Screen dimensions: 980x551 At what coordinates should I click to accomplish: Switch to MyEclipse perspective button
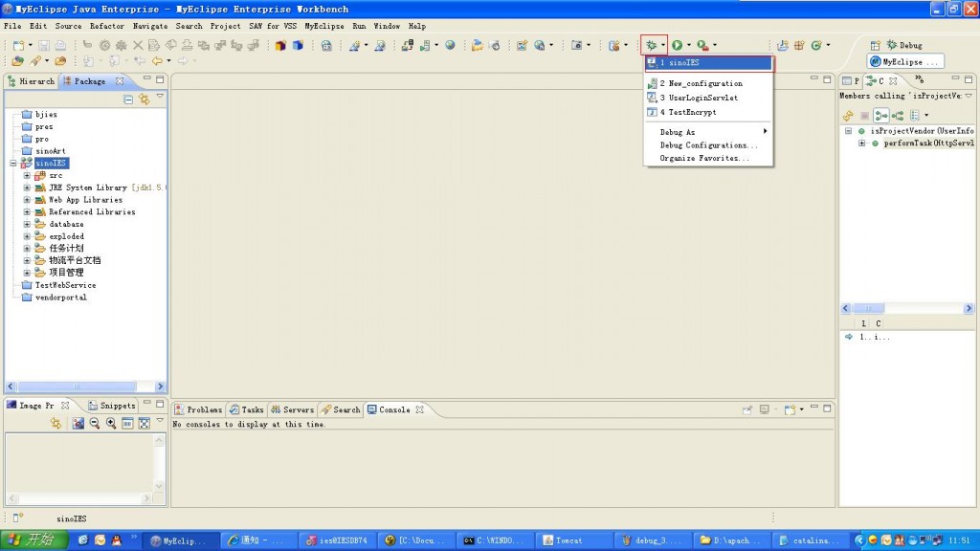pos(904,62)
